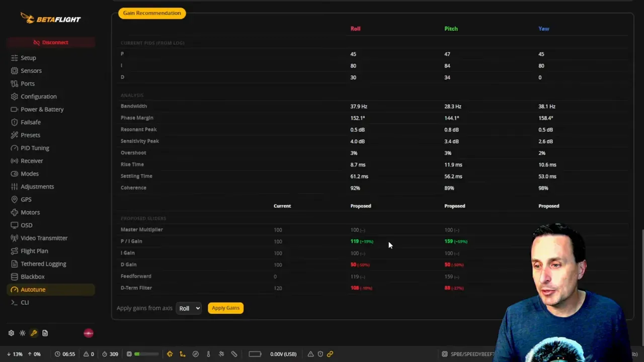
Task: Click Roll bandwidth value 37.9 Hz
Action: [x=359, y=107]
